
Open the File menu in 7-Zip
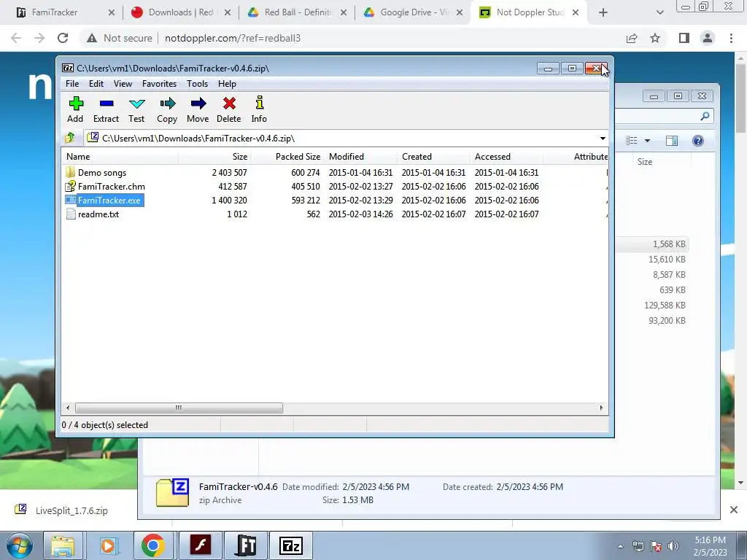point(72,84)
